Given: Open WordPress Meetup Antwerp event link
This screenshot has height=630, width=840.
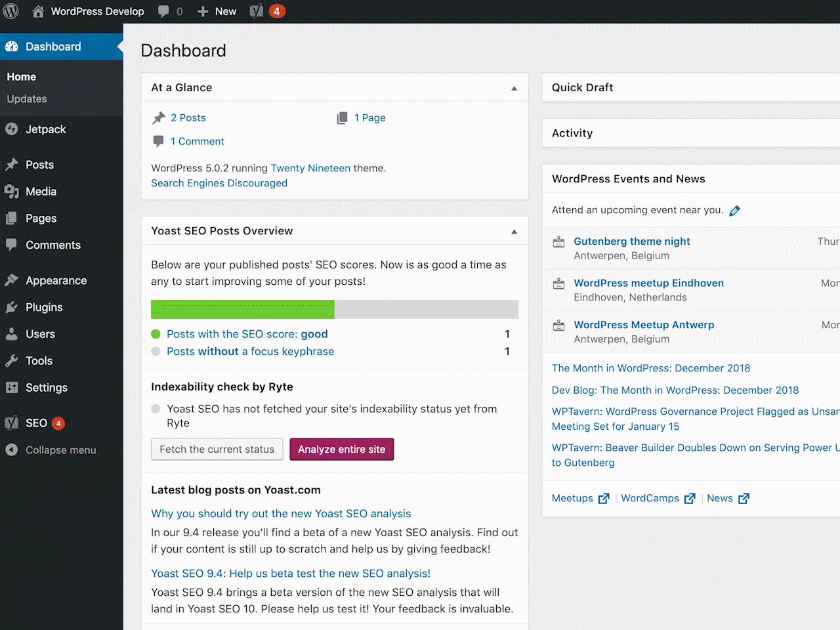Looking at the screenshot, I should 644,325.
